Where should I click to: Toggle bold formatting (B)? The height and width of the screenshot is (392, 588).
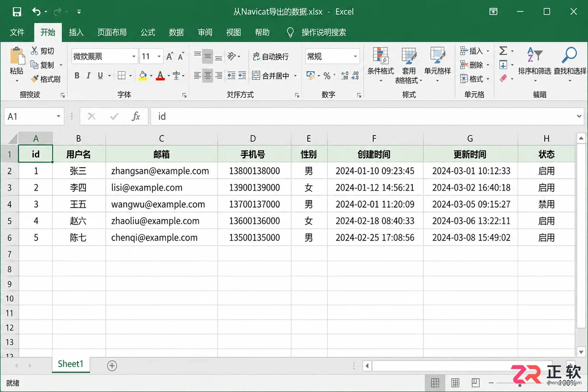pyautogui.click(x=77, y=76)
